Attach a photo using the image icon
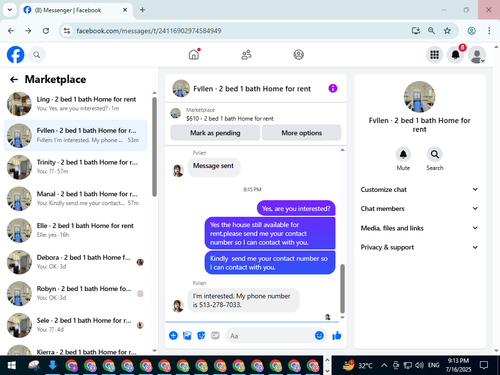500x375 pixels. click(187, 335)
